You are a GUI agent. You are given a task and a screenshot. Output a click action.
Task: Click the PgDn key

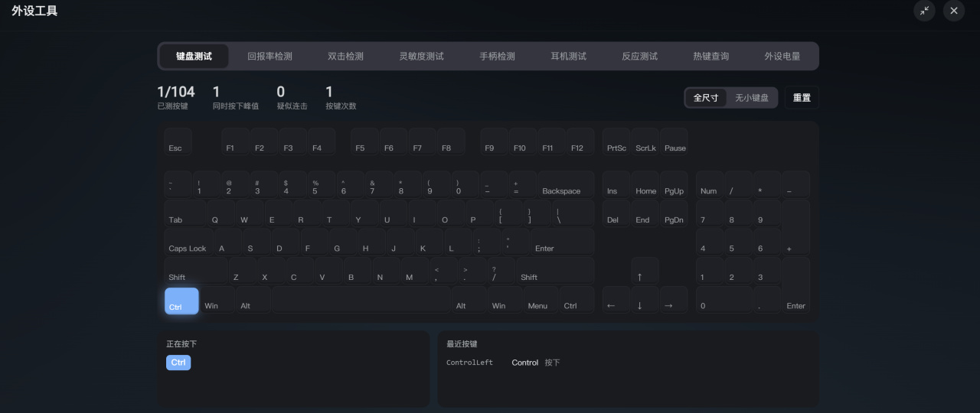pyautogui.click(x=675, y=213)
